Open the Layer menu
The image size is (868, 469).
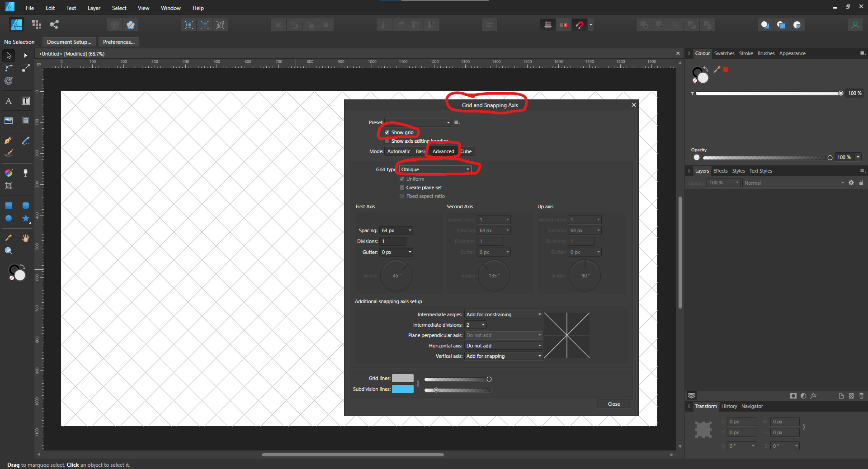(x=94, y=8)
